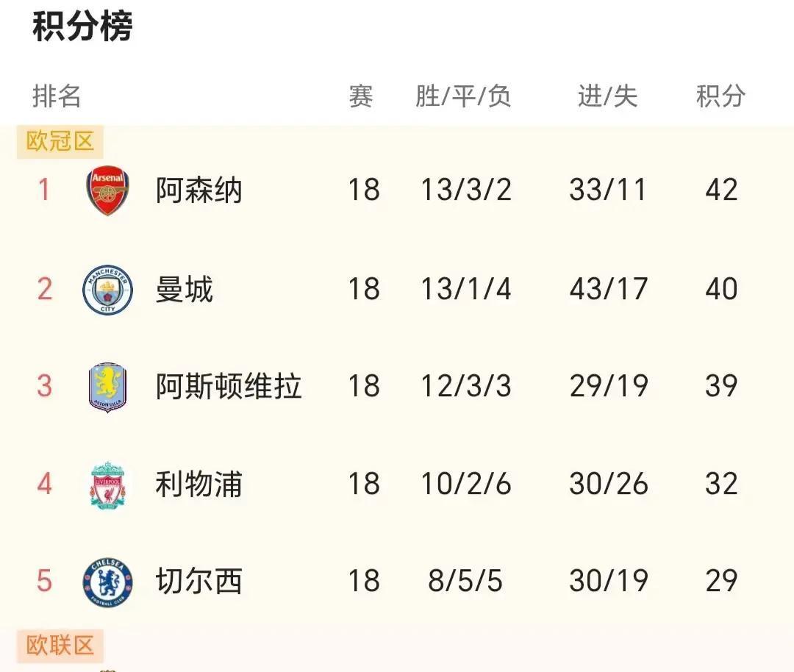Click the 胜/平/负 column header
This screenshot has height=672, width=794.
(462, 96)
